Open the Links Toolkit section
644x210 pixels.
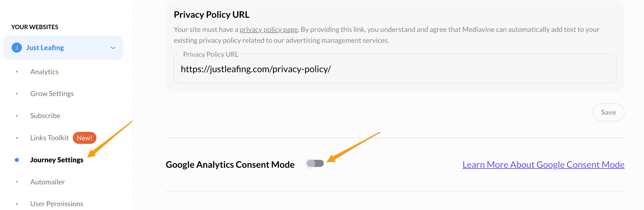[x=49, y=137]
